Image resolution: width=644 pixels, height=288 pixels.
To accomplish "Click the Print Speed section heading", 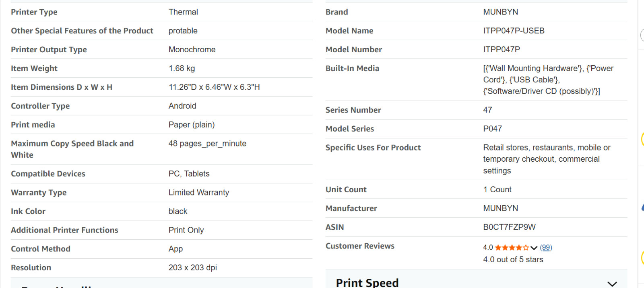I will 367,283.
